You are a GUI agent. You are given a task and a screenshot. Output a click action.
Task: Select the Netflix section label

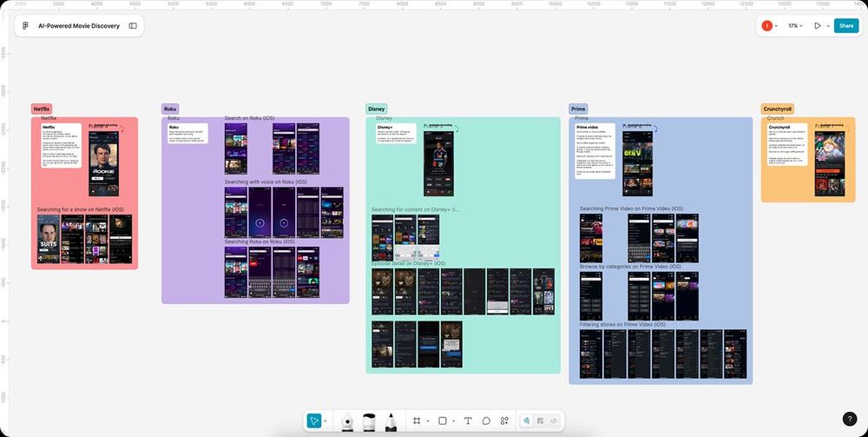(42, 109)
